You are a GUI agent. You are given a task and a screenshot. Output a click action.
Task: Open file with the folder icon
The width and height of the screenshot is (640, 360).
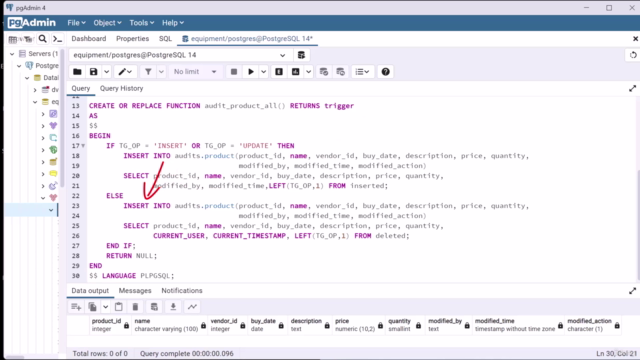pos(77,72)
